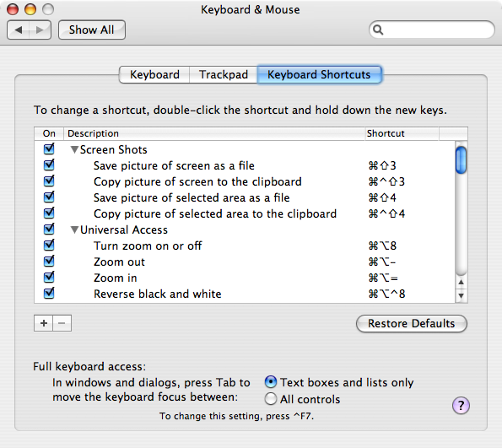The image size is (502, 448).
Task: Toggle the Reverse black and white checkbox
Action: 49,293
